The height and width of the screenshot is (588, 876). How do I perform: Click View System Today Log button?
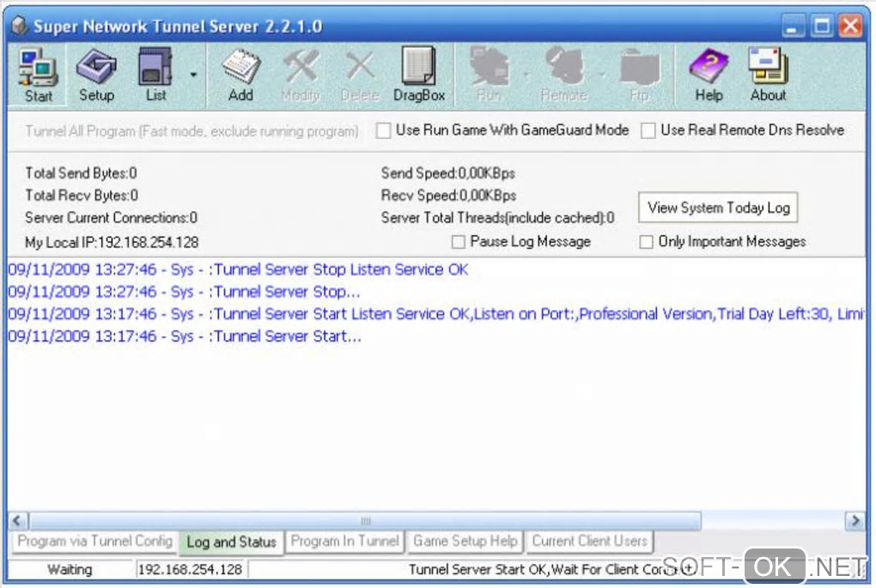718,208
